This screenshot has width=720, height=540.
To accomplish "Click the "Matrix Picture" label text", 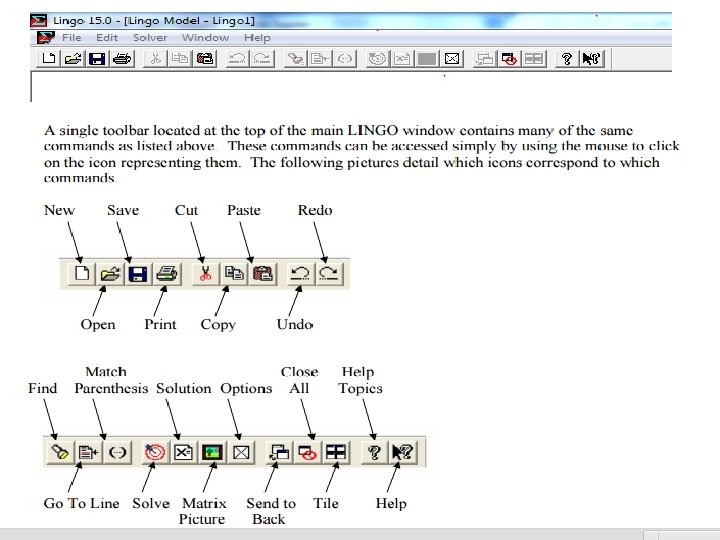I will coord(202,511).
